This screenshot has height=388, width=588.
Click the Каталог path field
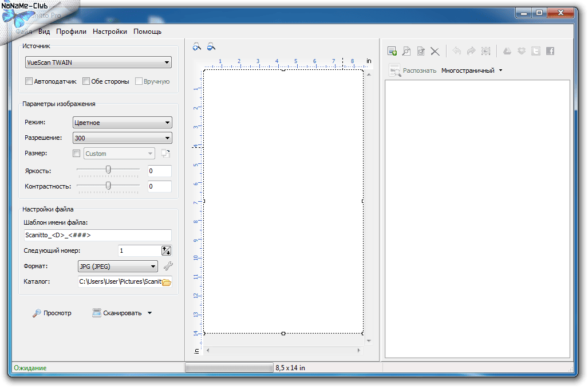(120, 281)
